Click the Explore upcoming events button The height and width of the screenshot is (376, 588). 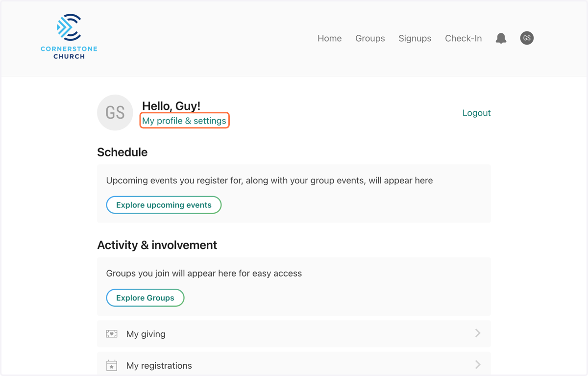click(x=164, y=205)
